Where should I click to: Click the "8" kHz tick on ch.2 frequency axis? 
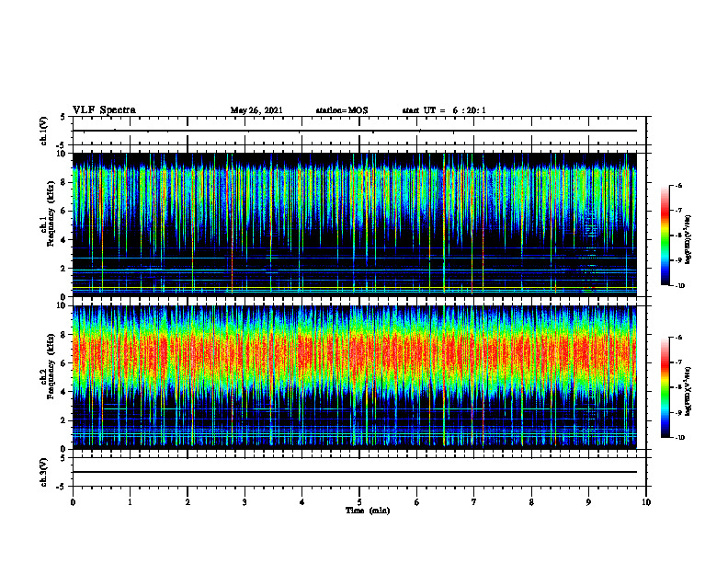coord(64,335)
